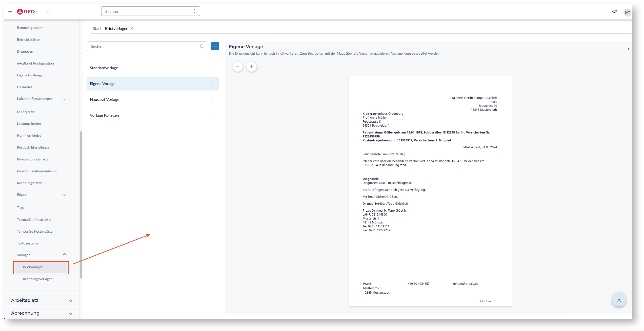Image resolution: width=644 pixels, height=331 pixels.
Task: Open the chat support icon in header
Action: pos(614,12)
